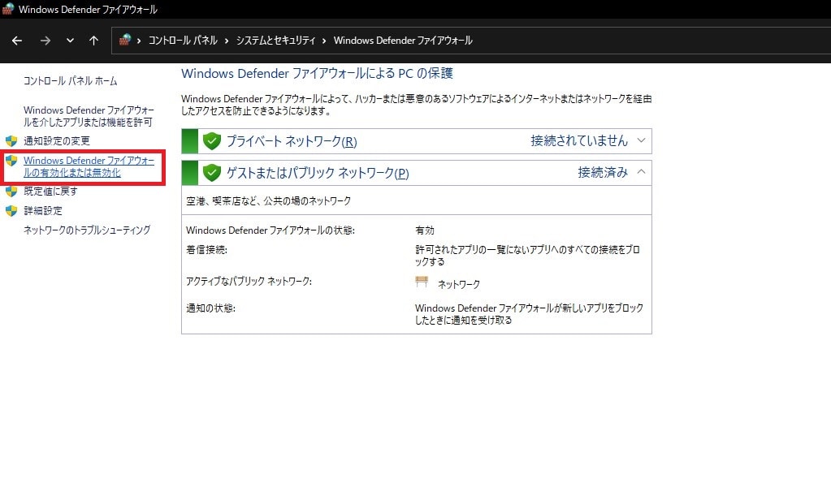Go forward with the right arrow
The height and width of the screenshot is (504, 831).
pyautogui.click(x=45, y=41)
